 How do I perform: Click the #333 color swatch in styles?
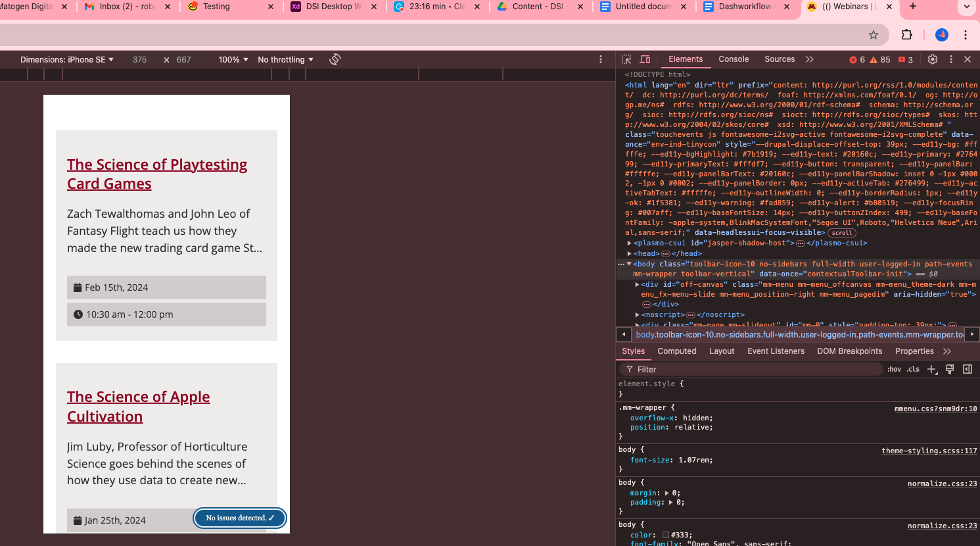[666, 535]
